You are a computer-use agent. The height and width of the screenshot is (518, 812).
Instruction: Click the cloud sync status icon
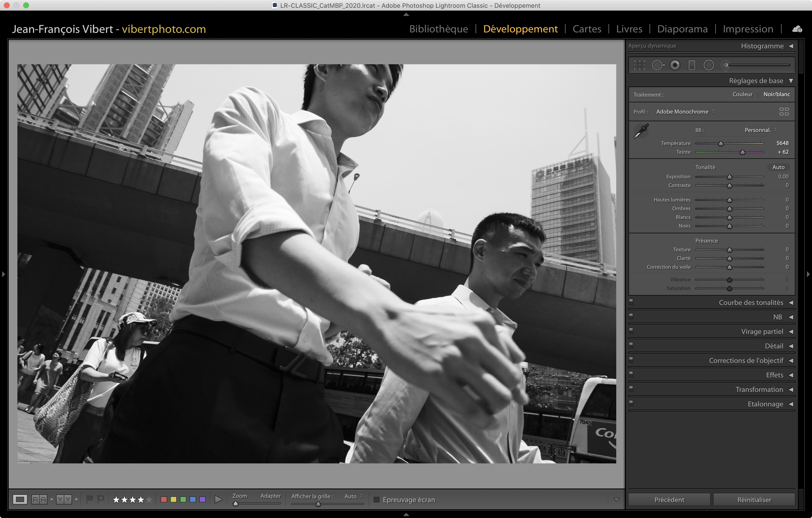[x=797, y=29]
